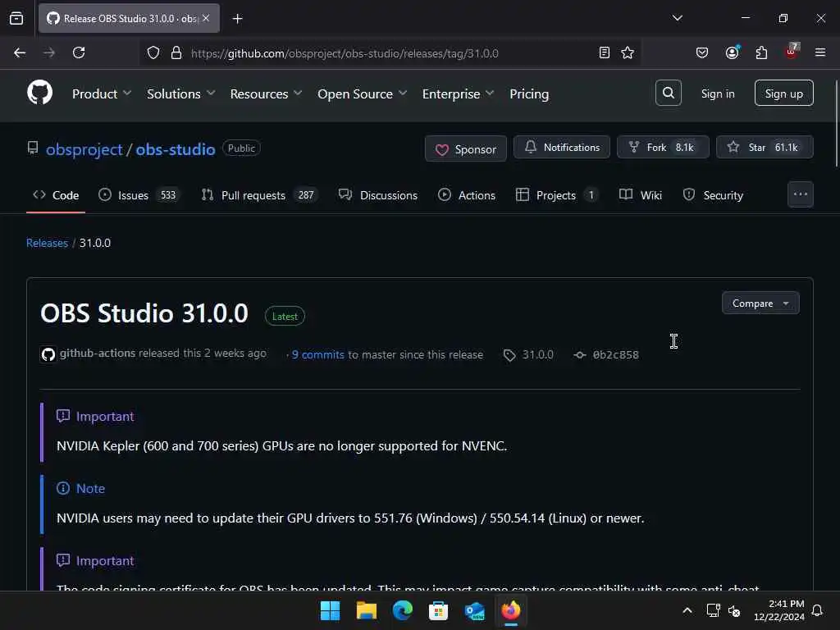Image resolution: width=840 pixels, height=630 pixels.
Task: Go to the Releases breadcrumb link
Action: point(47,243)
